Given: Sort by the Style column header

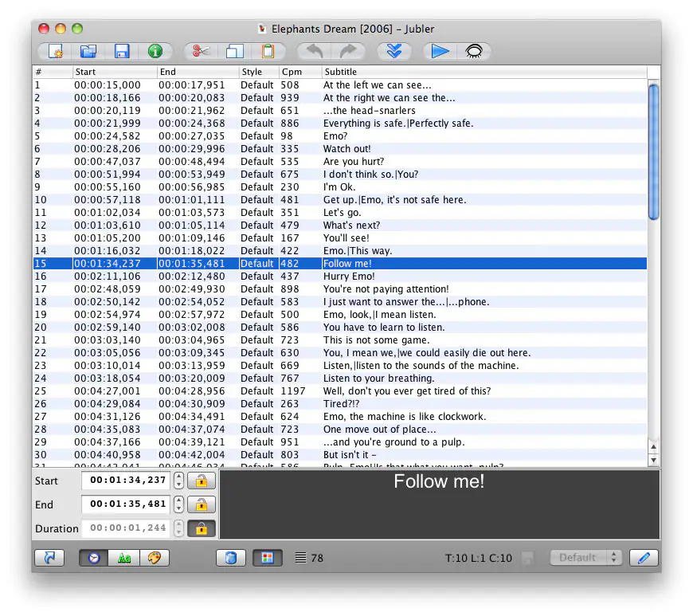Looking at the screenshot, I should [x=259, y=72].
